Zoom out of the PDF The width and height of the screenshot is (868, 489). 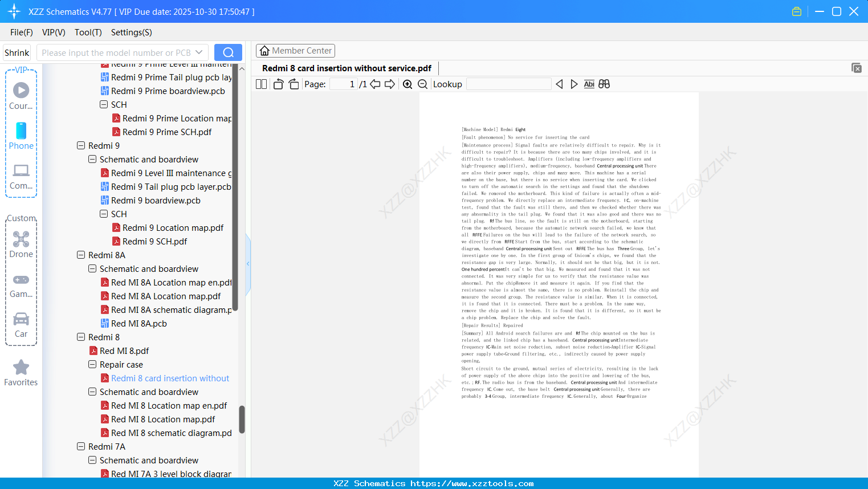(423, 84)
